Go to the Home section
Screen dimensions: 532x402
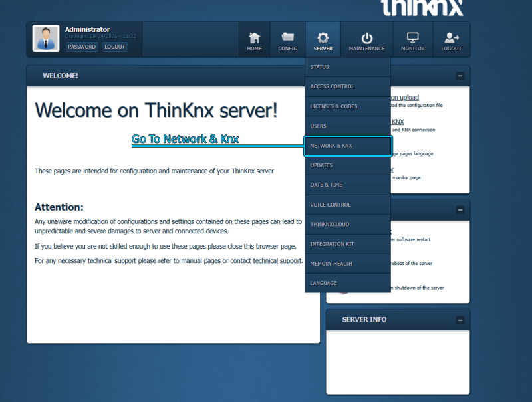(254, 40)
